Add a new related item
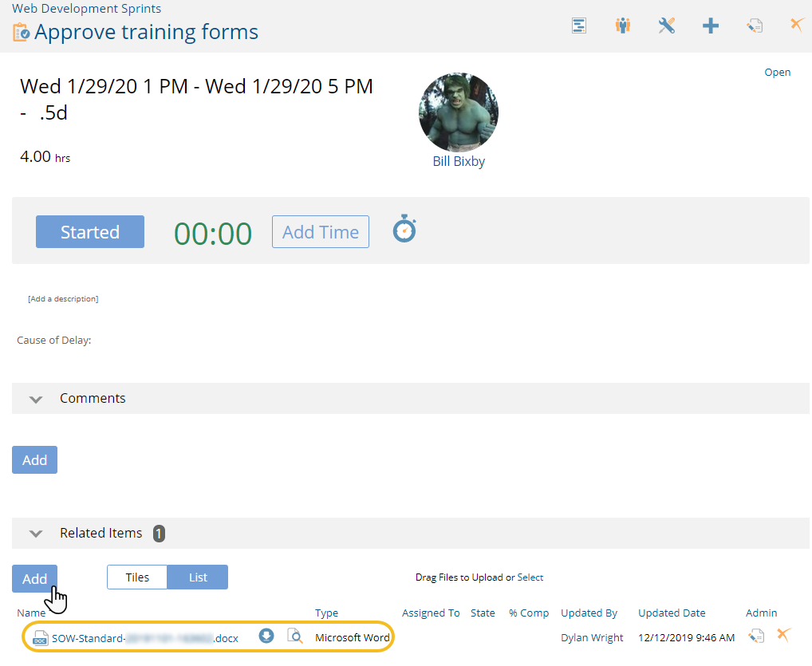 pos(34,578)
